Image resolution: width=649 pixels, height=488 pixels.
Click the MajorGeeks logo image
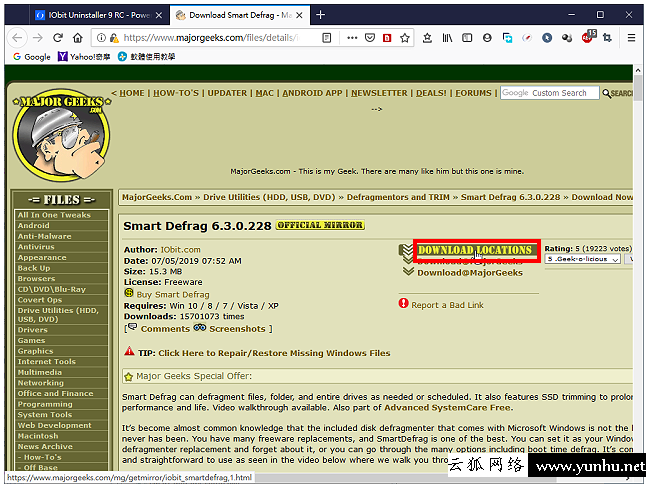point(61,135)
